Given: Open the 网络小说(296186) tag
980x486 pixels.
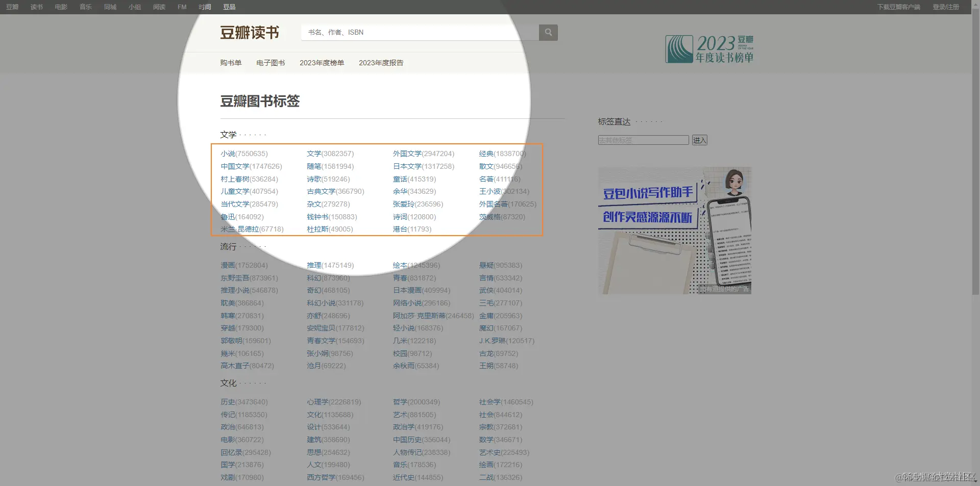Looking at the screenshot, I should pos(422,303).
